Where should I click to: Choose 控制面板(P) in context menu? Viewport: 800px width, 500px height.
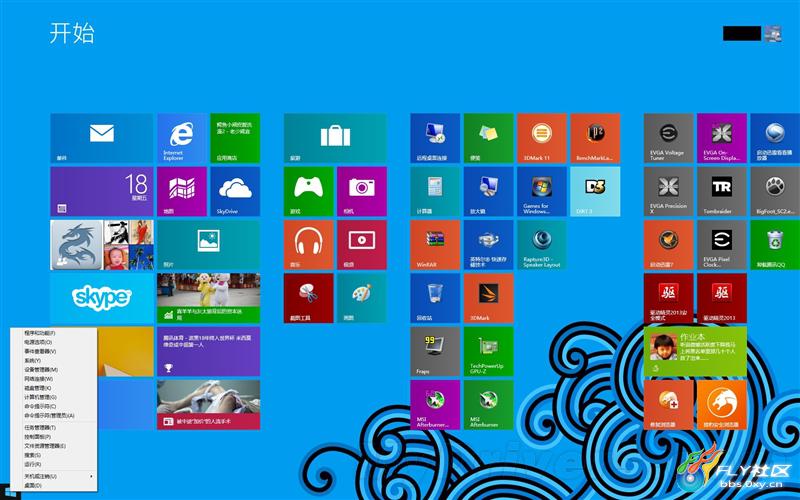point(54,437)
